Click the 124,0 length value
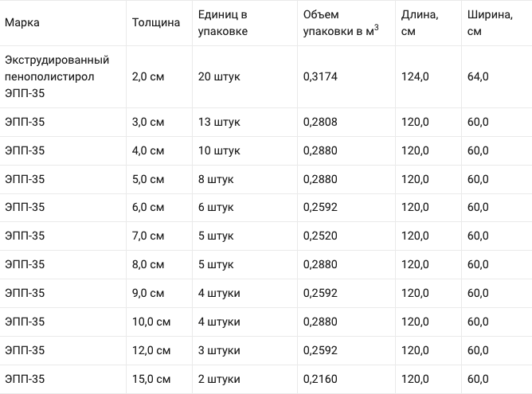 click(x=415, y=76)
